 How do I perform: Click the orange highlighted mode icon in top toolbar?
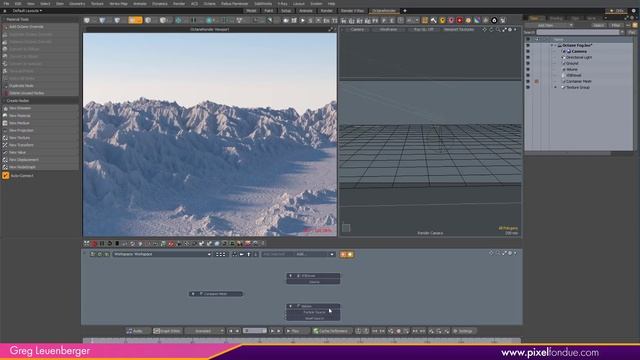[x=135, y=20]
